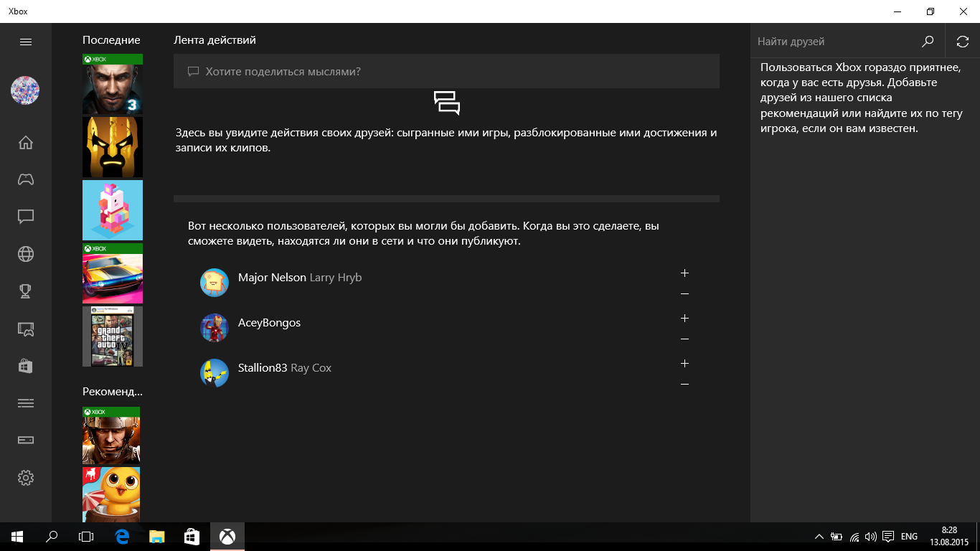Open the three-lines list icon in sidebar

pyautogui.click(x=26, y=403)
